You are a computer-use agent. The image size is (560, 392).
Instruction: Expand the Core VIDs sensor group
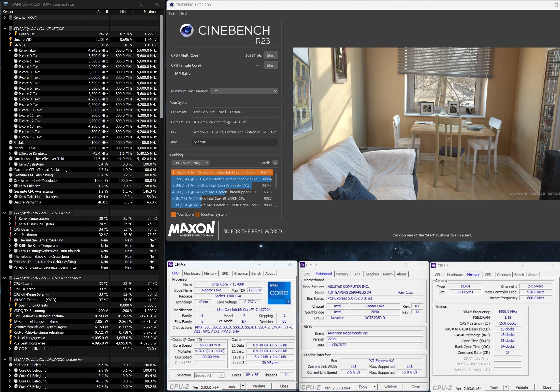[x=10, y=34]
